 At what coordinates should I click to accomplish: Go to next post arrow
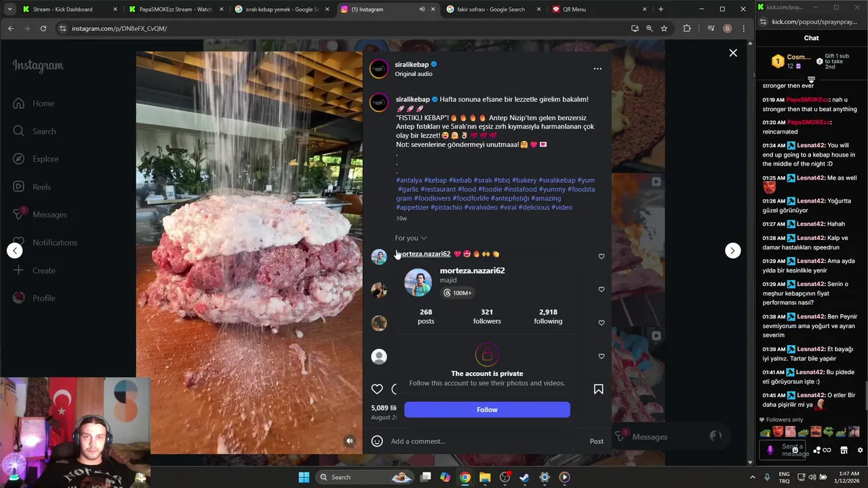(732, 251)
